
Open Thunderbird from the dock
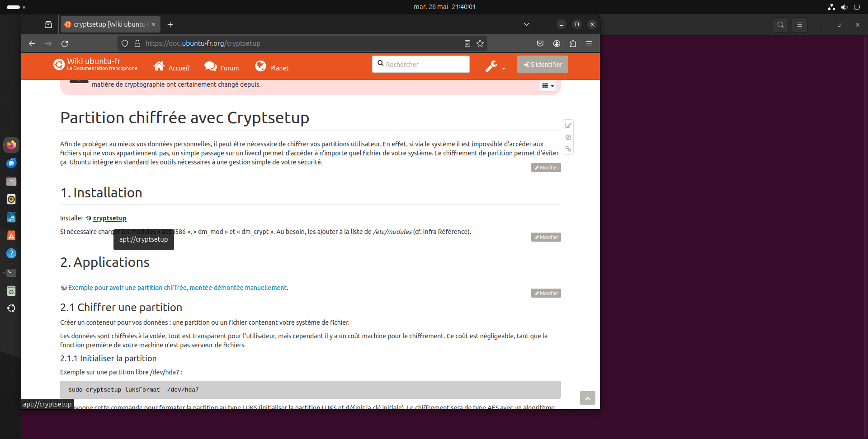(x=11, y=163)
